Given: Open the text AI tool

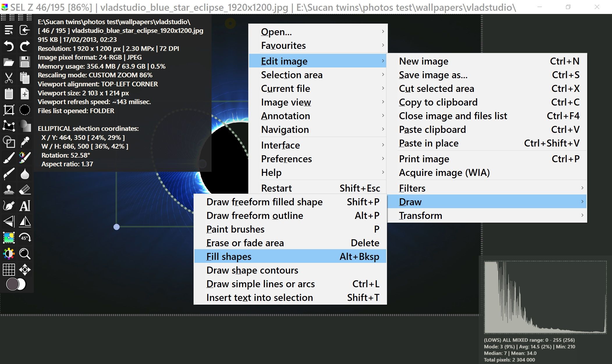Looking at the screenshot, I should coord(25,206).
